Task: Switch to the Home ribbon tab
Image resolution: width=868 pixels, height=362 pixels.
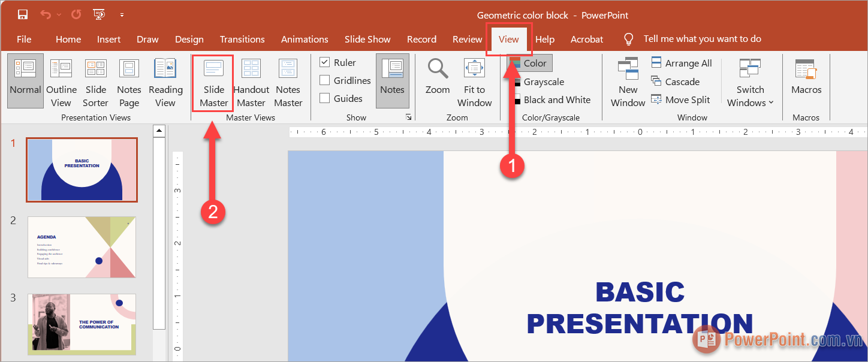Action: [68, 40]
